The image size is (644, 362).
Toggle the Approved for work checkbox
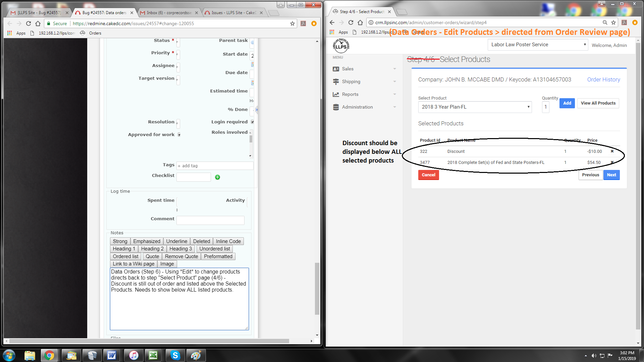pyautogui.click(x=179, y=134)
